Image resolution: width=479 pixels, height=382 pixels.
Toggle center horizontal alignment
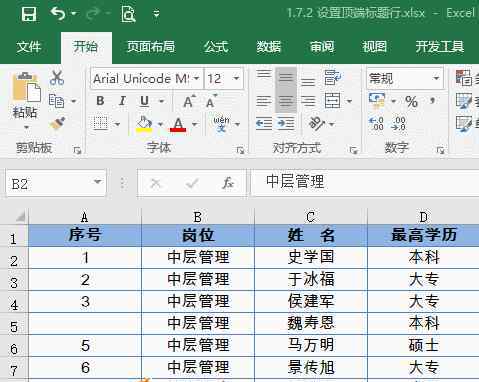(x=286, y=101)
